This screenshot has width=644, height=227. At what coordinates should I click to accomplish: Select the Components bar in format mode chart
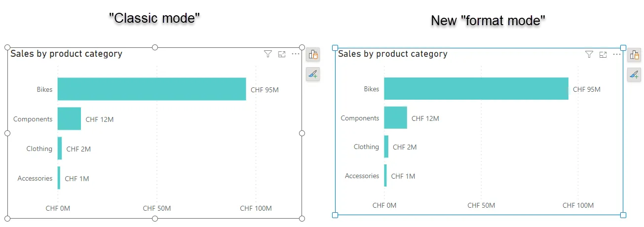[396, 117]
